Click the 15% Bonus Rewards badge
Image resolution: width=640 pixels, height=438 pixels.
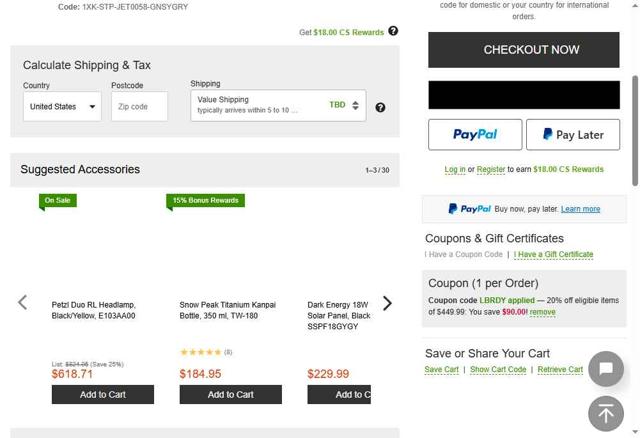(x=205, y=200)
